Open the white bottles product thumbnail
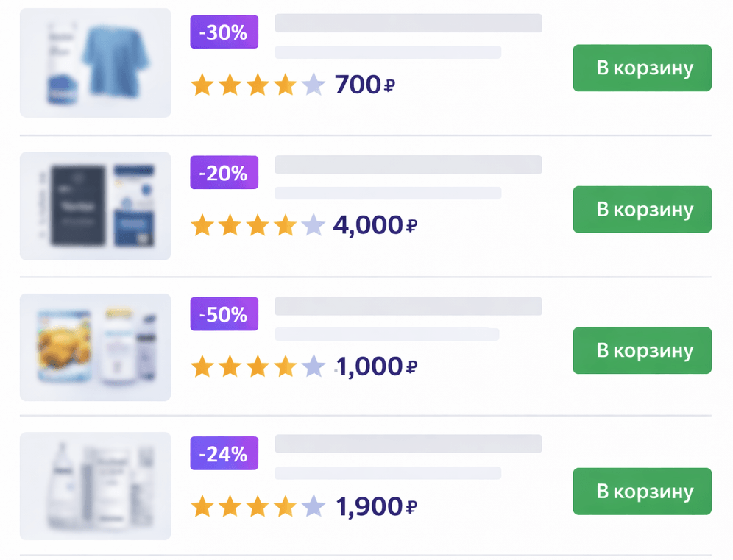The image size is (733, 560). tap(95, 486)
